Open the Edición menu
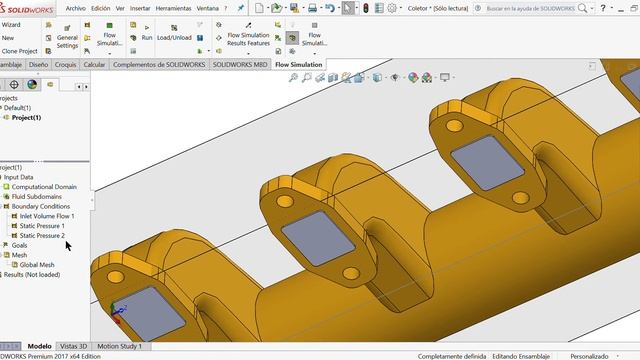The width and height of the screenshot is (640, 360). 100,8
